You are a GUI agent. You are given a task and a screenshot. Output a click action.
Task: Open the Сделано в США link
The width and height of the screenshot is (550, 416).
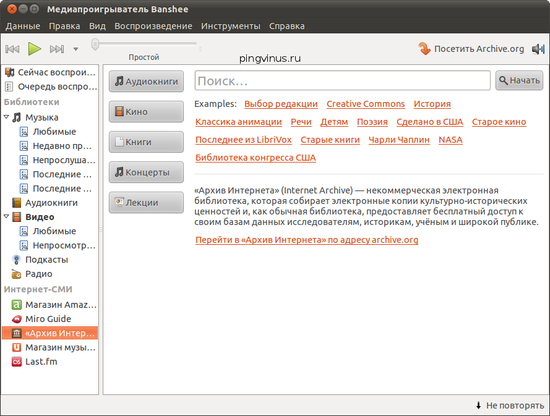pos(429,122)
